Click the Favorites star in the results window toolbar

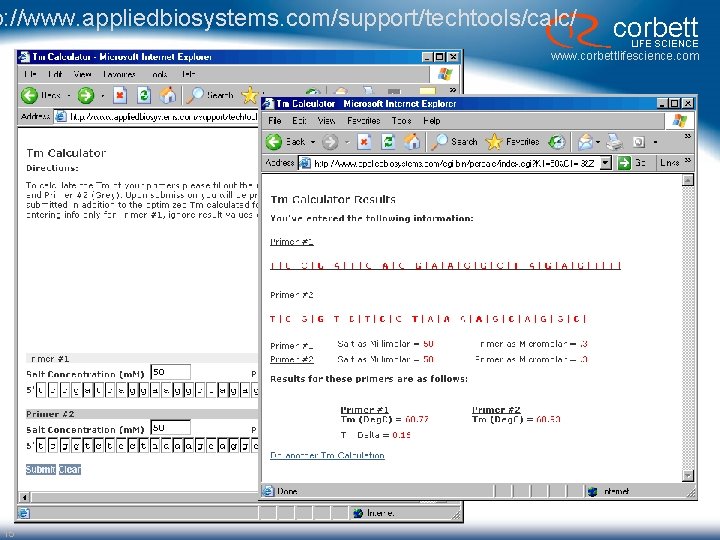coord(494,142)
